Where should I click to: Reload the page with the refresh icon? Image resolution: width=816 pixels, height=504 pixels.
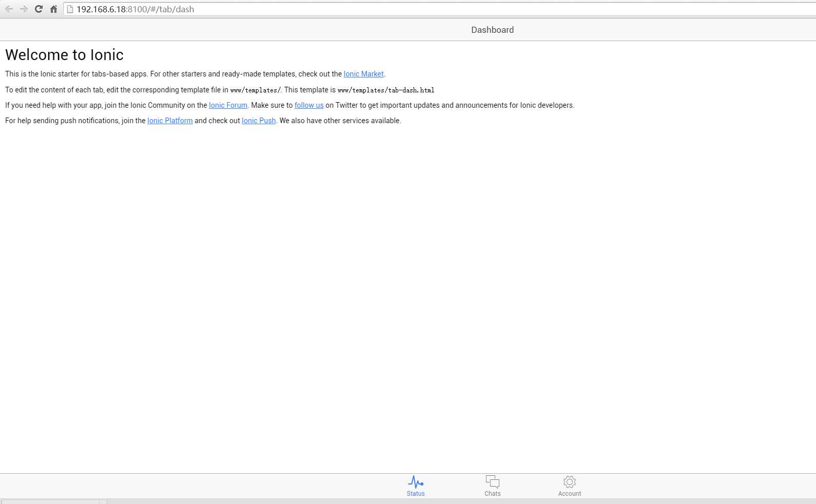pos(38,9)
